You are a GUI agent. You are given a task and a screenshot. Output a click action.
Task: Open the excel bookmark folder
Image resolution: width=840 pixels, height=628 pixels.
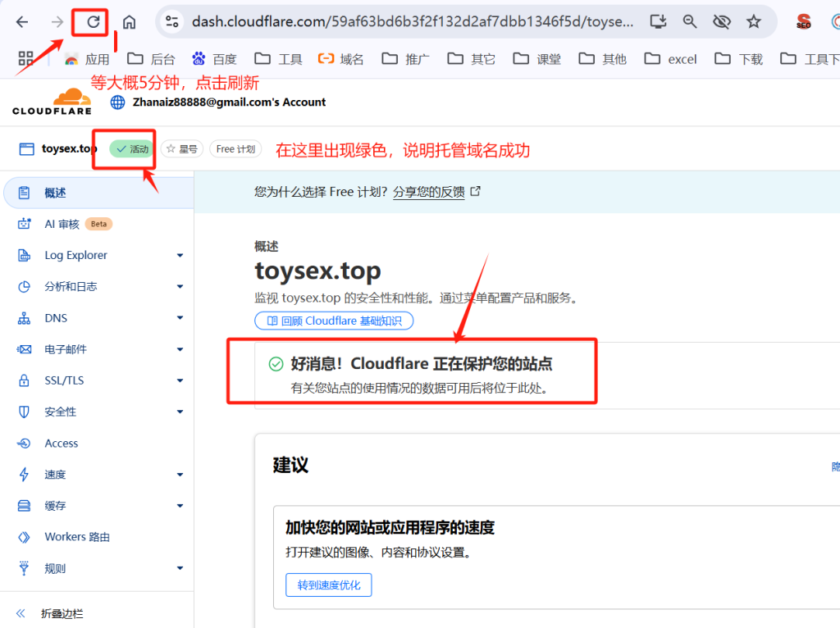[x=670, y=59]
